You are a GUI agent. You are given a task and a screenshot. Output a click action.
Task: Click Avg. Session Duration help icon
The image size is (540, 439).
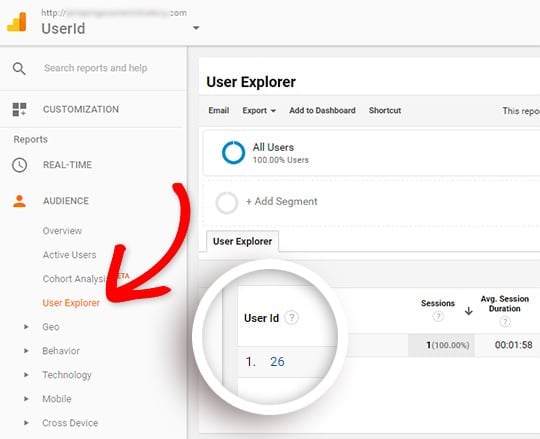505,322
